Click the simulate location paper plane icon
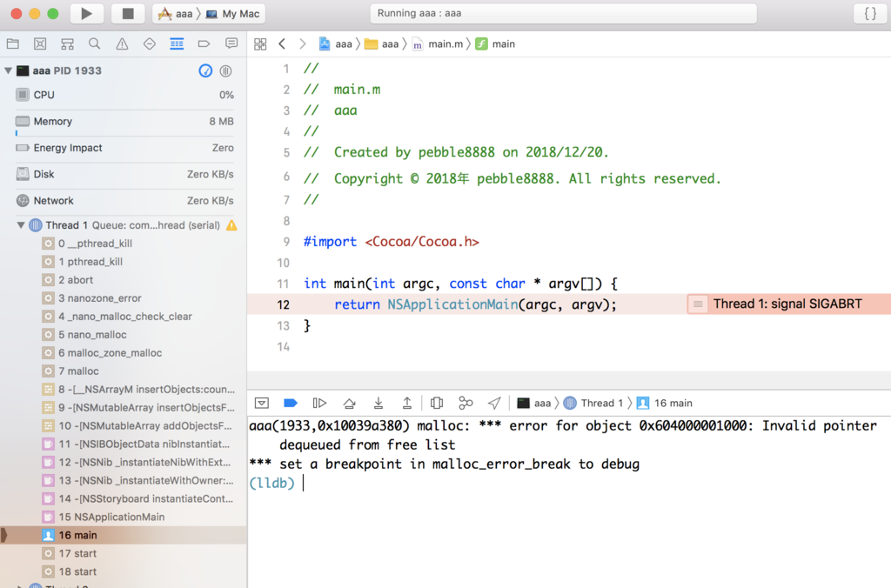This screenshot has width=891, height=588. click(x=495, y=403)
